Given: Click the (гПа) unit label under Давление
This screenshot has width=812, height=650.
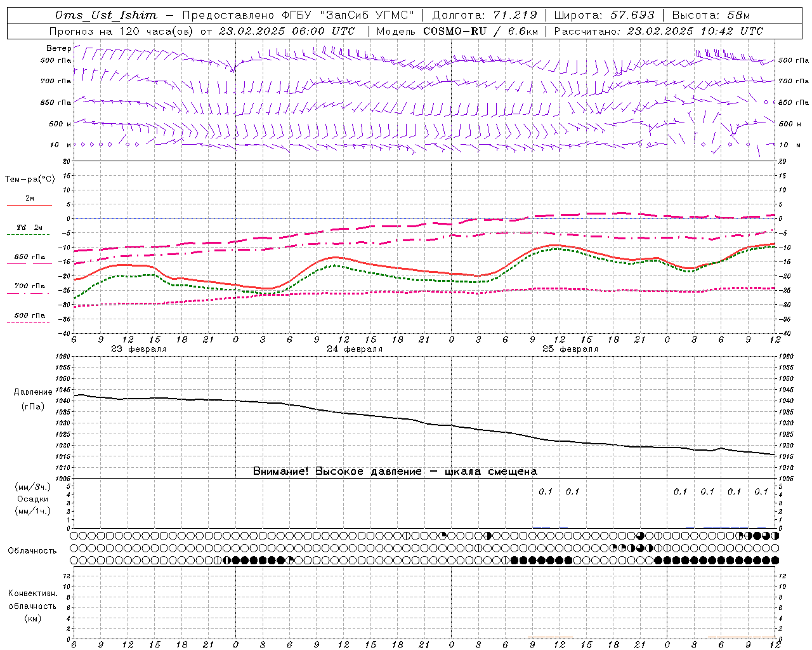Looking at the screenshot, I should 32,407.
